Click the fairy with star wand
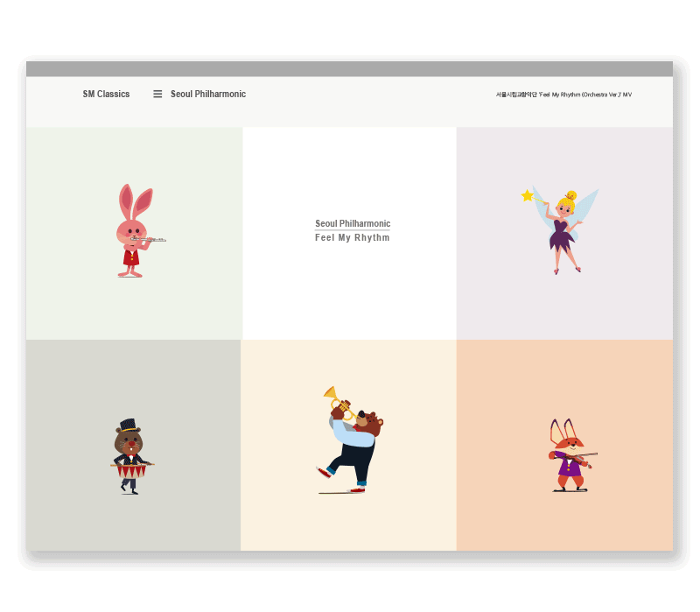Screen dimensions: 700x612 pos(560,229)
